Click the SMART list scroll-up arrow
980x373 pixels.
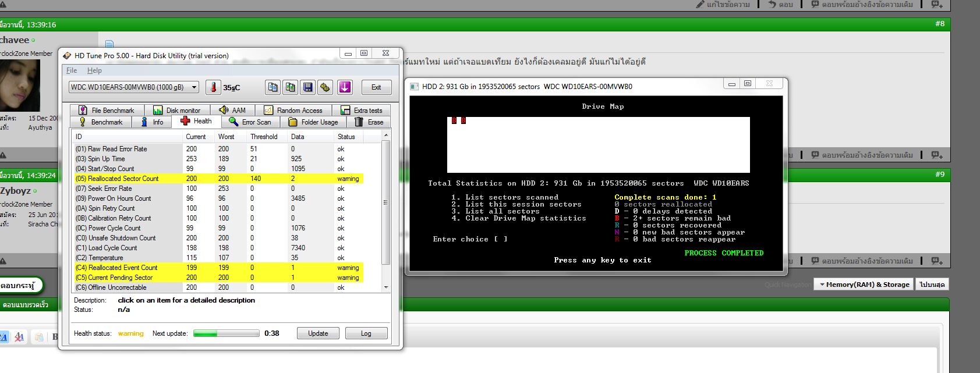coord(385,135)
